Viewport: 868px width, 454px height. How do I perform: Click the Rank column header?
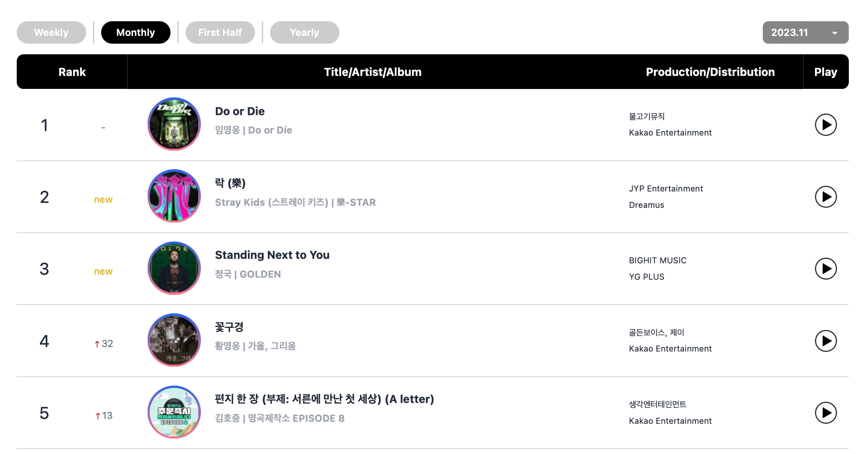(x=72, y=72)
